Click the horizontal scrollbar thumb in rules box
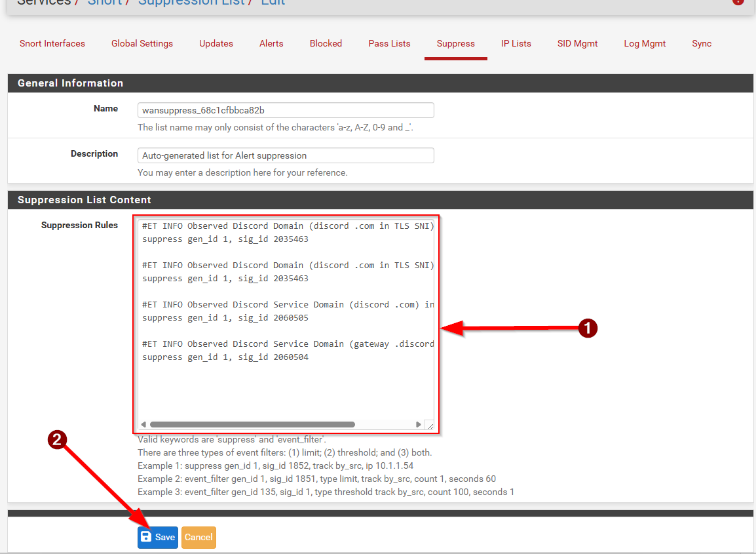 252,425
